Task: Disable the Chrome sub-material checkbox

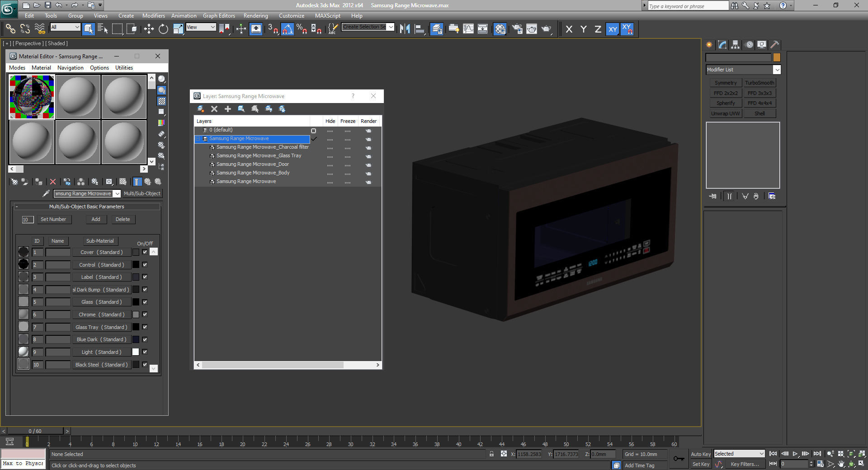Action: click(x=145, y=315)
